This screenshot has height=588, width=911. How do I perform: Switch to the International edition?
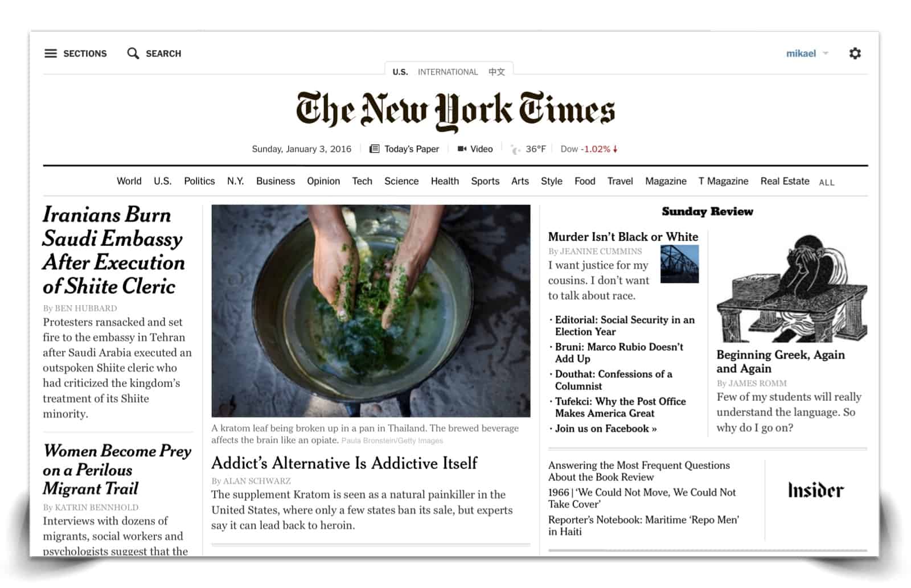pos(448,72)
